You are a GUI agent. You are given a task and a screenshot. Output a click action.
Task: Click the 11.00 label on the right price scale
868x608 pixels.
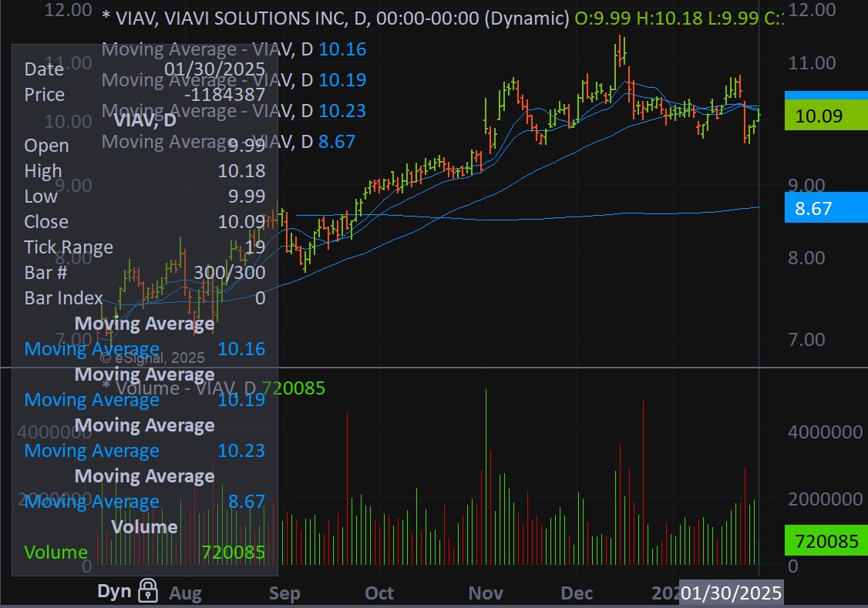[812, 63]
